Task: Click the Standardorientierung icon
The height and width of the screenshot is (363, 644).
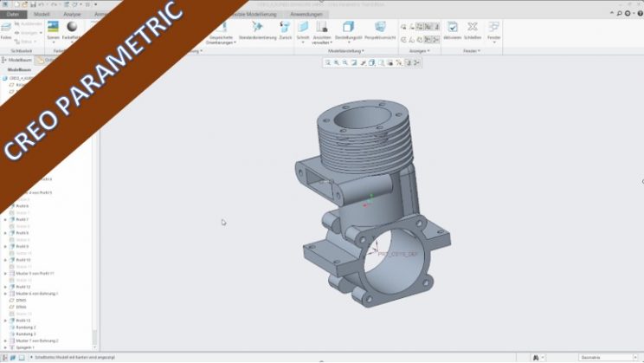Action: pos(256,29)
